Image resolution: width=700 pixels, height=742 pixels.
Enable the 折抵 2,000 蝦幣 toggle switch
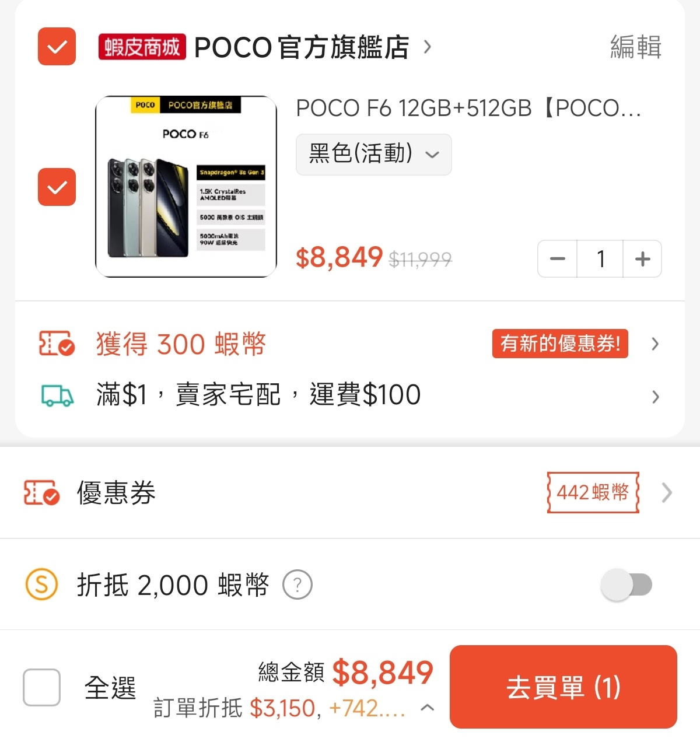626,584
